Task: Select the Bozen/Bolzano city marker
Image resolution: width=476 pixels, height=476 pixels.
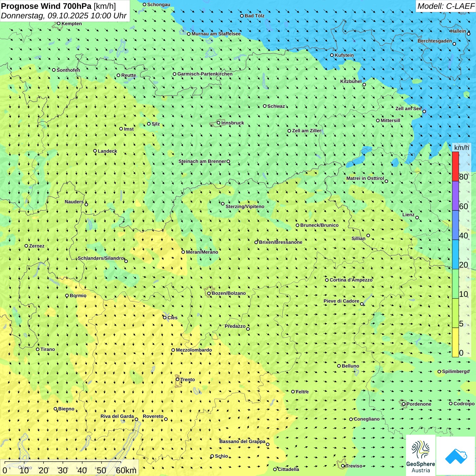Action: tap(209, 293)
